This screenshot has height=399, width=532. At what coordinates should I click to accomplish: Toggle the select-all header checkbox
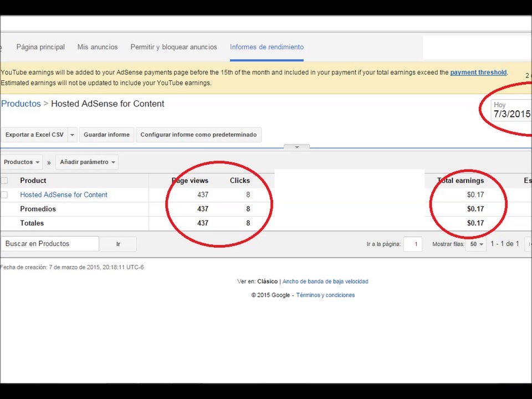point(4,181)
